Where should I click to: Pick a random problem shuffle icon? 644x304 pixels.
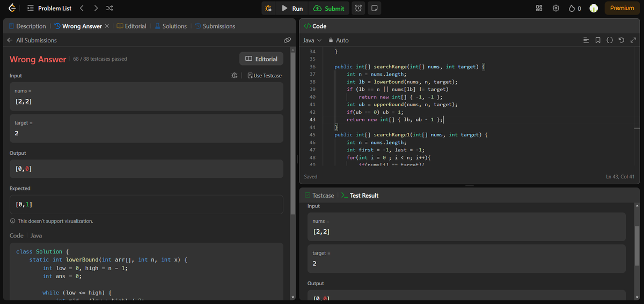click(x=109, y=8)
